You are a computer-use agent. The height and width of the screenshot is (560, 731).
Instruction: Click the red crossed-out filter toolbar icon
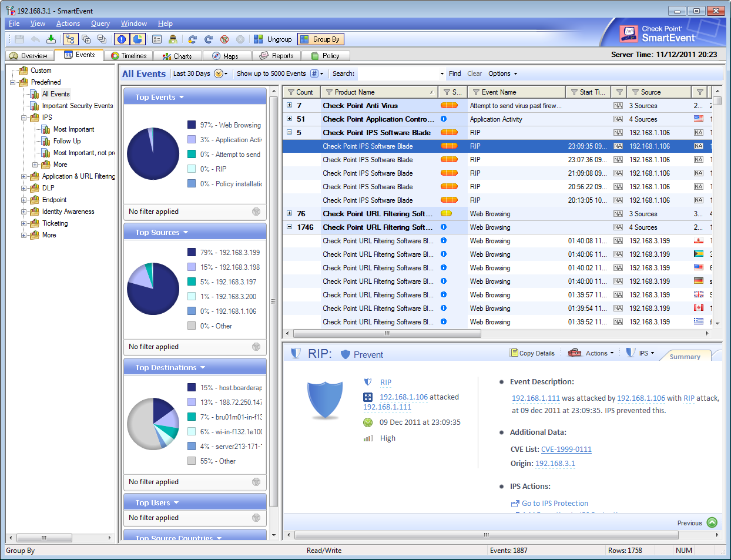click(x=224, y=39)
